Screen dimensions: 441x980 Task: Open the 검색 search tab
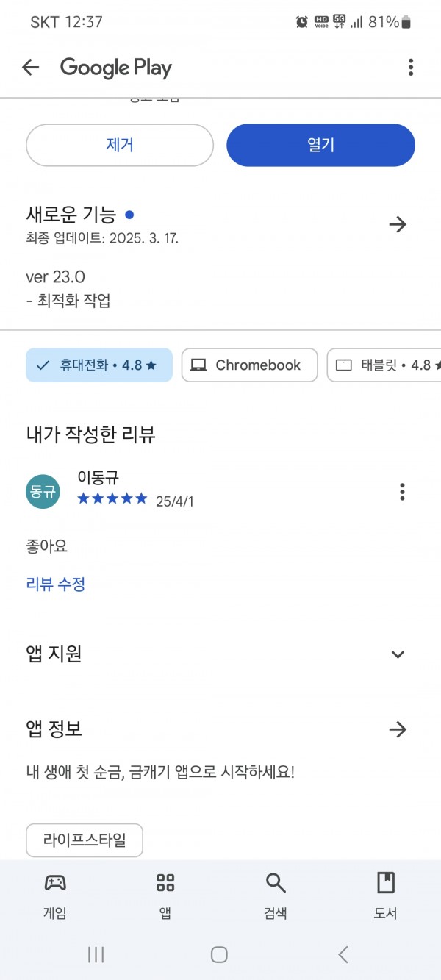click(x=276, y=895)
